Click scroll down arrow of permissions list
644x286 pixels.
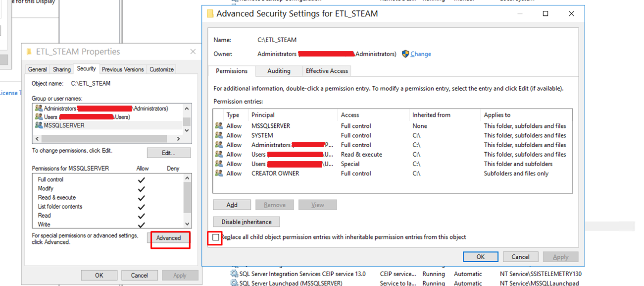(187, 224)
